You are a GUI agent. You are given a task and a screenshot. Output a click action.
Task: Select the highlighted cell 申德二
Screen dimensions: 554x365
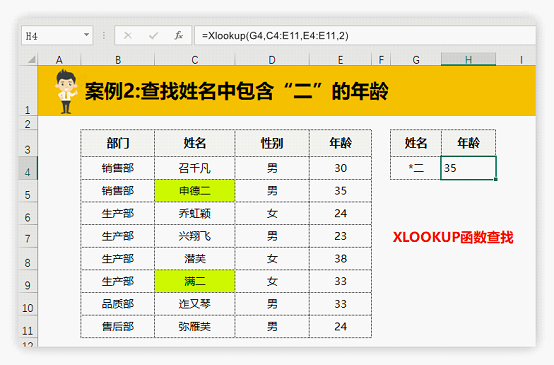(195, 191)
